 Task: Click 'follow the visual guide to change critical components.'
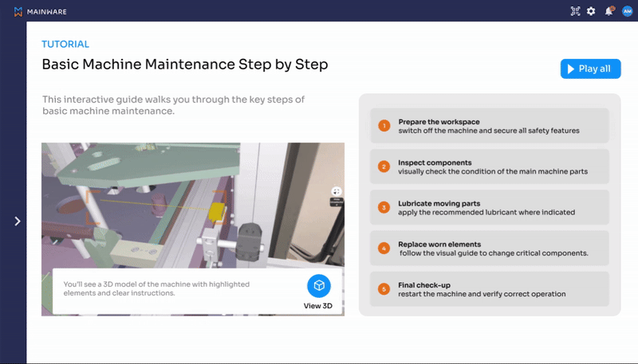tap(494, 253)
